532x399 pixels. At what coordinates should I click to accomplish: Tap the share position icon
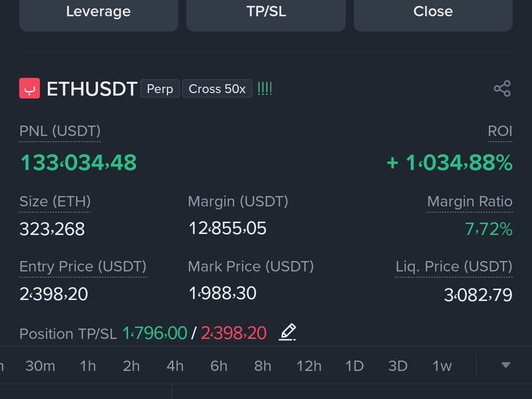(x=502, y=89)
